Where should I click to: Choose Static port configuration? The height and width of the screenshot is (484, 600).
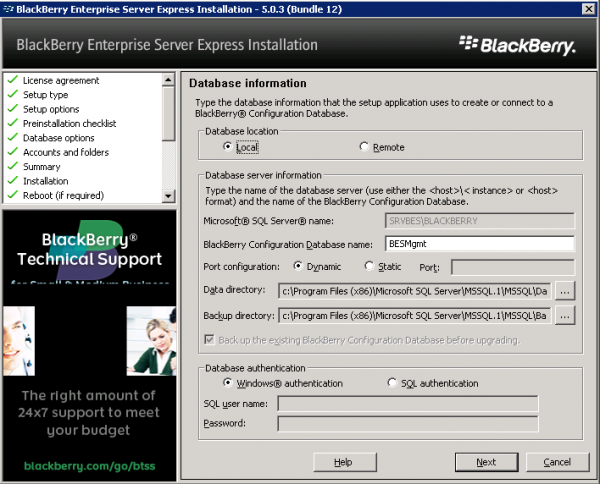(369, 266)
